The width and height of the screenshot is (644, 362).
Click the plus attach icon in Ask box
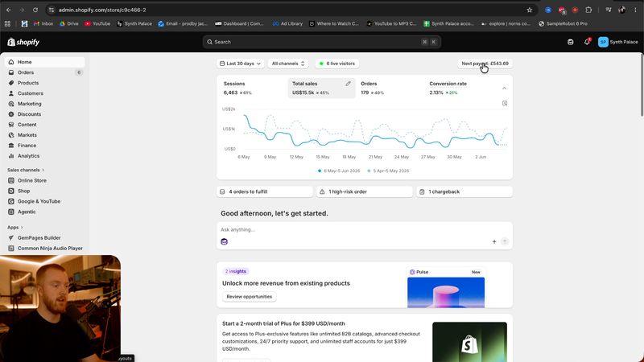coord(494,242)
